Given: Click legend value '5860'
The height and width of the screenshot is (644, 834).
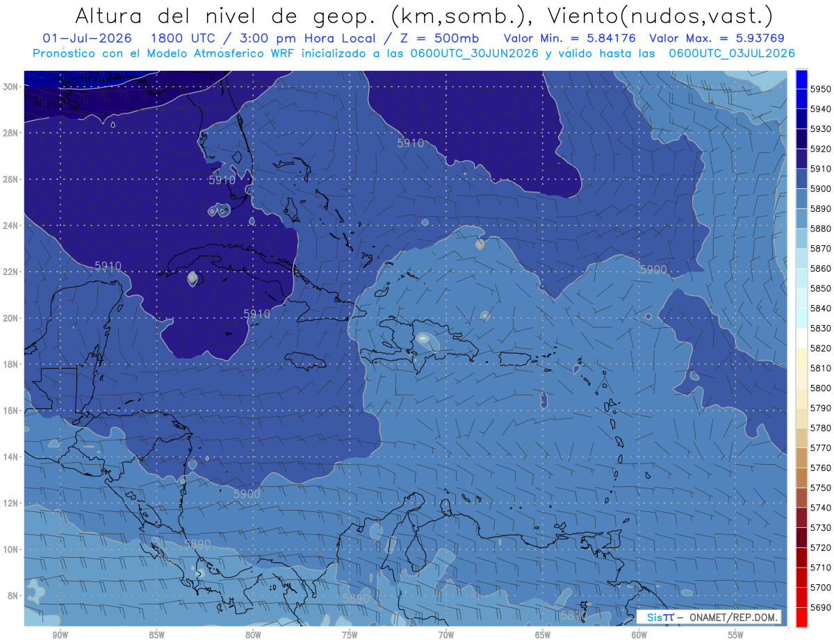Looking at the screenshot, I should pos(820,268).
